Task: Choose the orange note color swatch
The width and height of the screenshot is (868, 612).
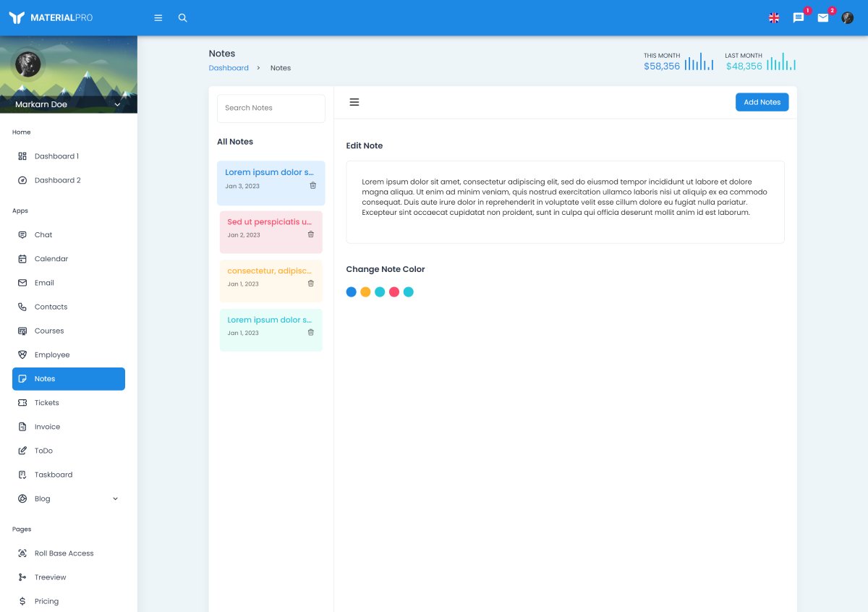Action: coord(365,292)
